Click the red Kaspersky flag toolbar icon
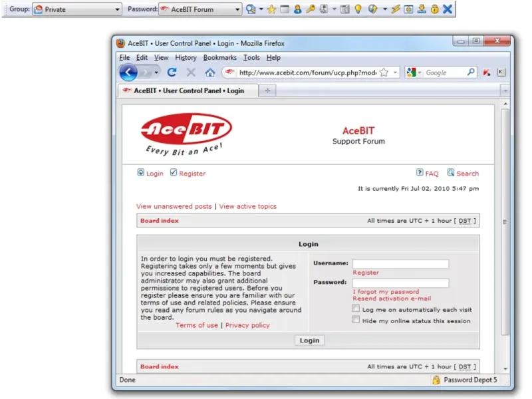 pyautogui.click(x=487, y=72)
